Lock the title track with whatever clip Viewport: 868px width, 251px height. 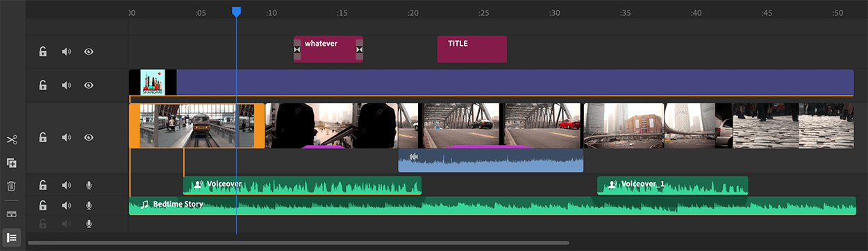[42, 52]
